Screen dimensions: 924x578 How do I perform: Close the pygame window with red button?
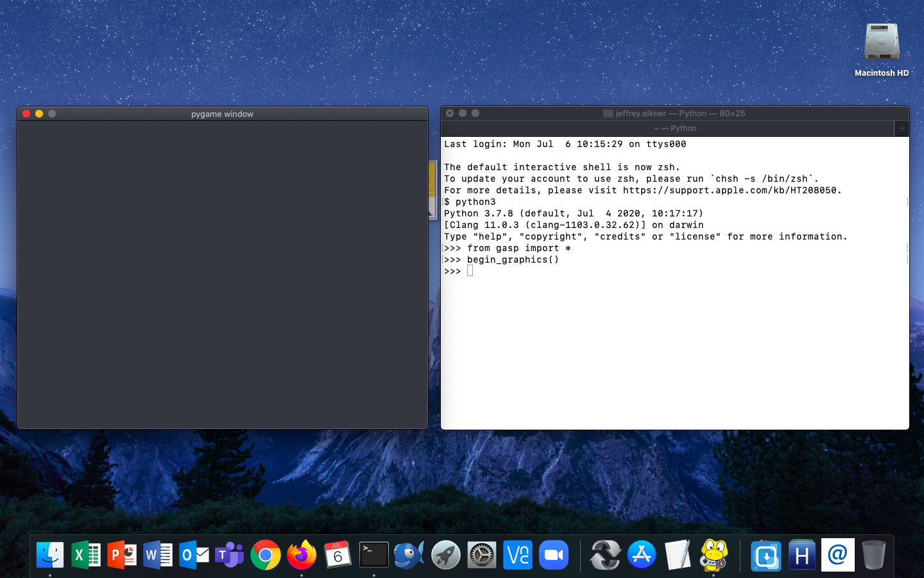coord(26,114)
